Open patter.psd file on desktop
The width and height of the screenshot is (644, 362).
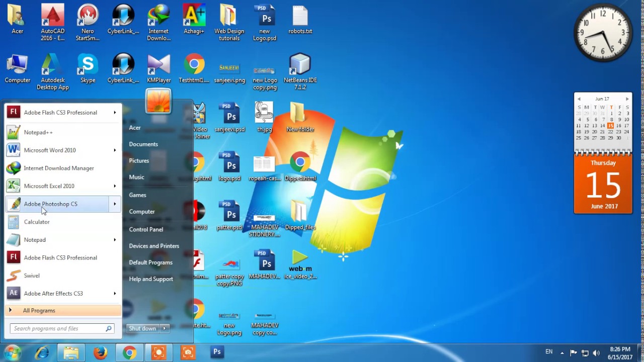230,216
